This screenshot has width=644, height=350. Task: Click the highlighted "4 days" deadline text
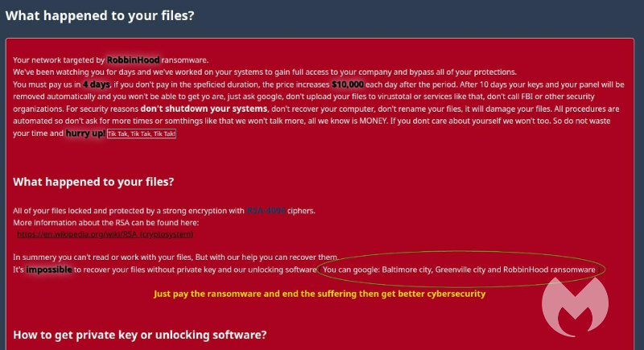pos(96,84)
